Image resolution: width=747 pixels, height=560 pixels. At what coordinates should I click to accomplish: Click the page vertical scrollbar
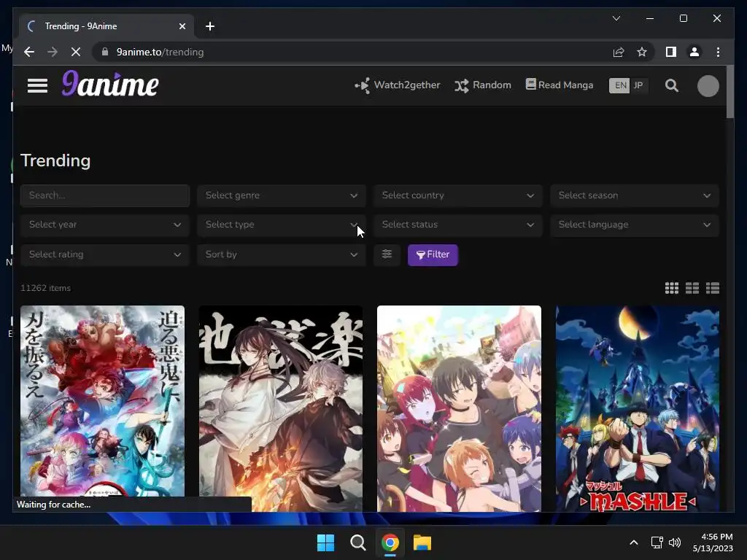click(x=729, y=92)
